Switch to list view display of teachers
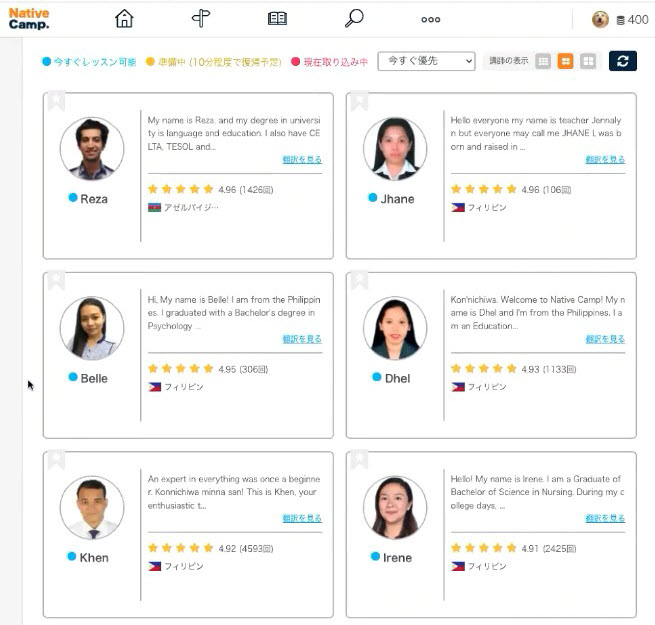655x625 pixels. pos(543,61)
